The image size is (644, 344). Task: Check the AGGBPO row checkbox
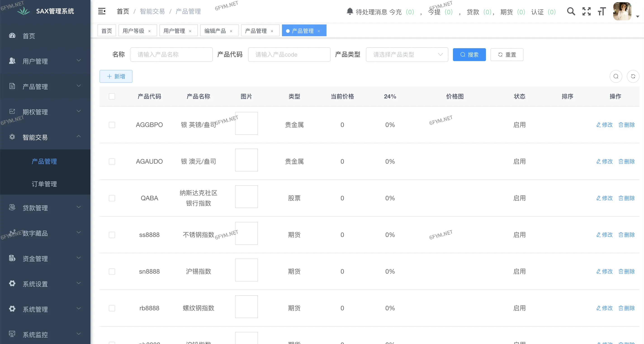point(112,125)
